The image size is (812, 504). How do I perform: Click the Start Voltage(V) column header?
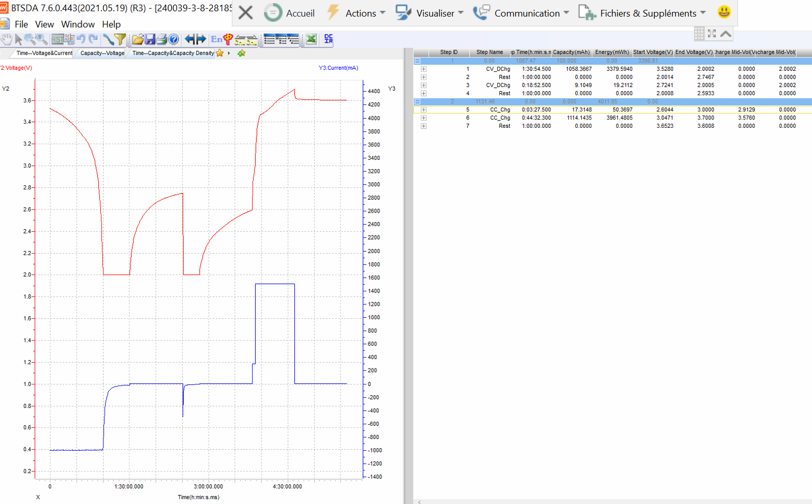(653, 52)
